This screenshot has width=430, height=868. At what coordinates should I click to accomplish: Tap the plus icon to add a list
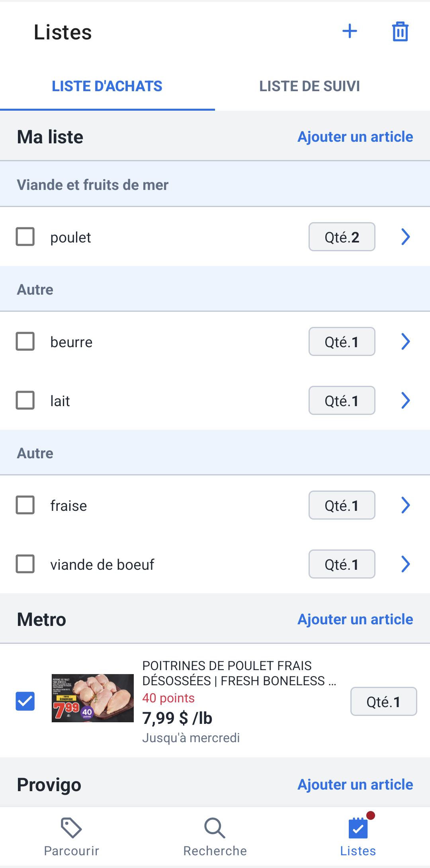(x=350, y=31)
